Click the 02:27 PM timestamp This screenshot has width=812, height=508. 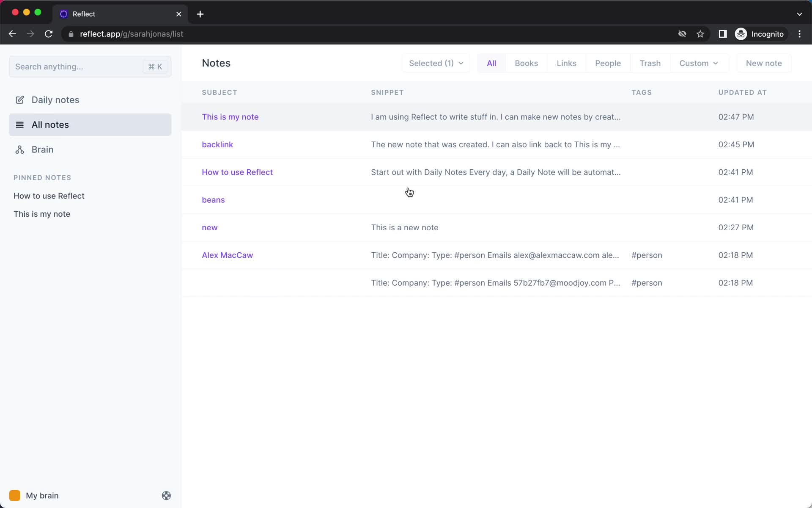736,227
